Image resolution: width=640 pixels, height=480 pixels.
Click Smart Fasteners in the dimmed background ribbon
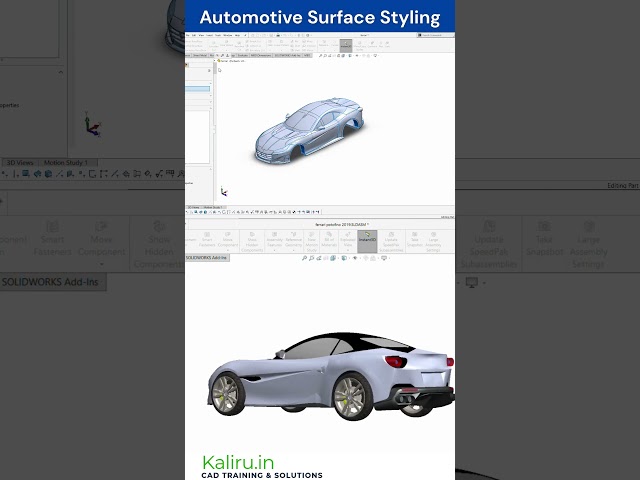[x=52, y=239]
